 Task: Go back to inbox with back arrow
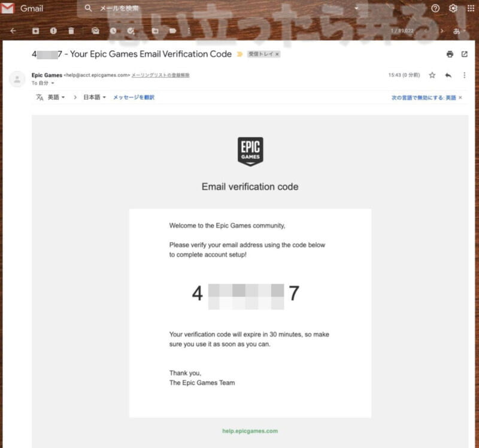[x=13, y=31]
